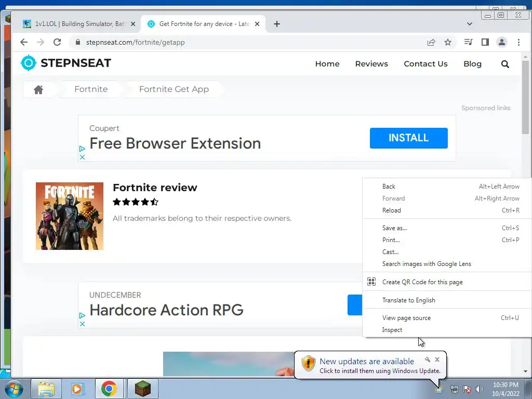This screenshot has height=399, width=532.
Task: Close the Coupert ad with X icon
Action: (82, 157)
